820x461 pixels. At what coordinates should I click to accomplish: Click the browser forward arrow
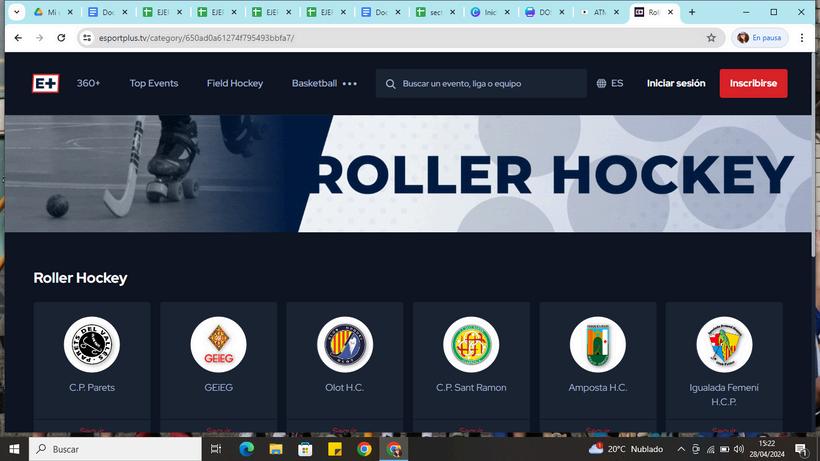[40, 38]
